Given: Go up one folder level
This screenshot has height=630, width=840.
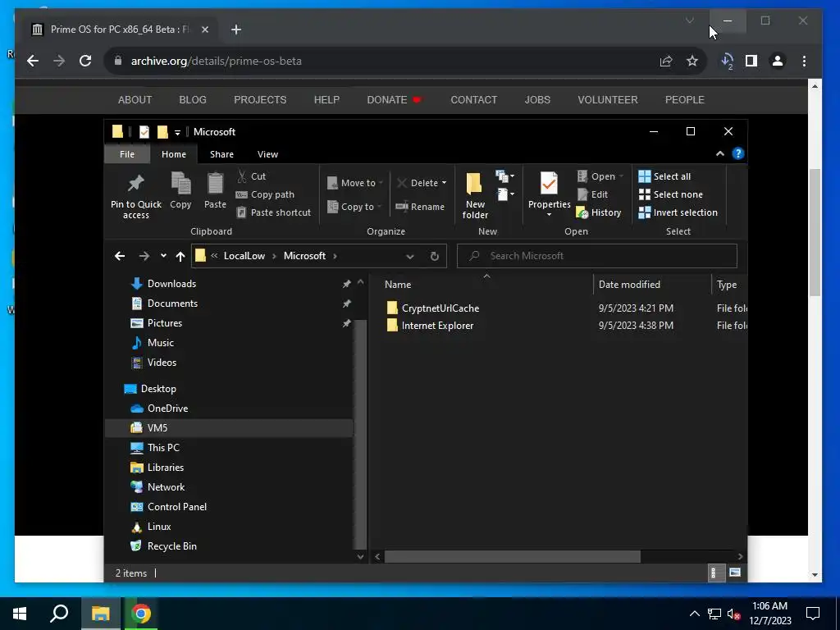Looking at the screenshot, I should [x=180, y=256].
